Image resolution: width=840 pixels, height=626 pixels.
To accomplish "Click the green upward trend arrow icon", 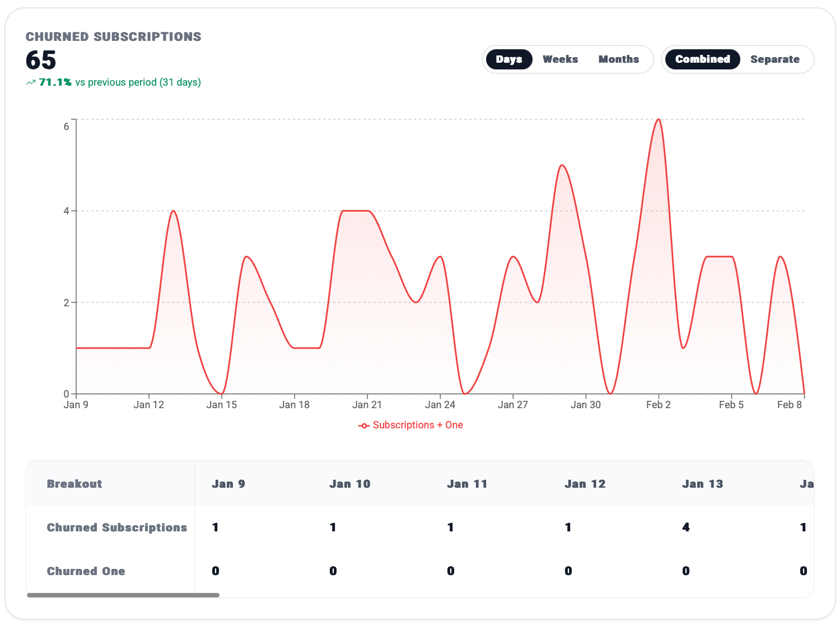I will tap(31, 83).
